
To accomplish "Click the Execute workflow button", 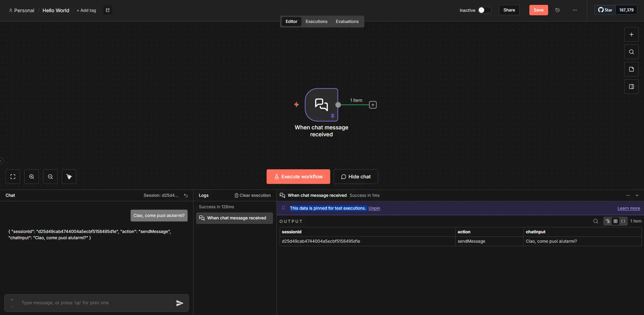I will [298, 177].
